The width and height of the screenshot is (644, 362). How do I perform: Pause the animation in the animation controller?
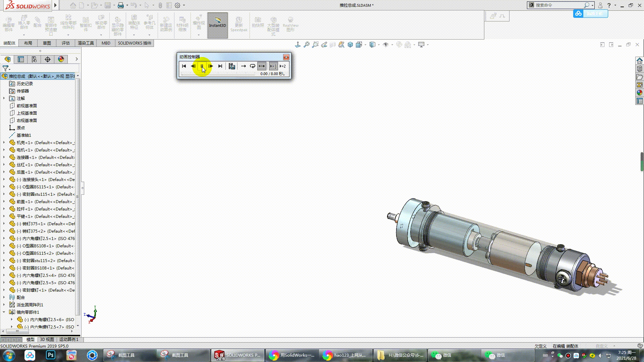202,66
